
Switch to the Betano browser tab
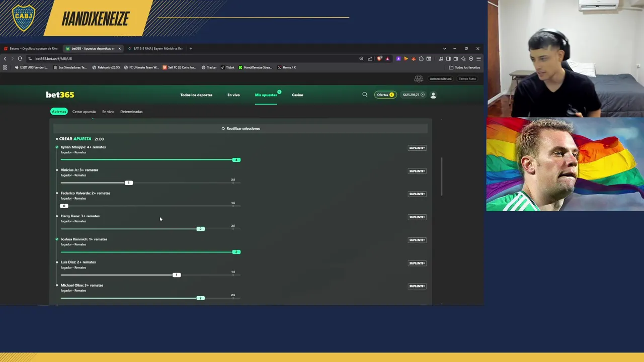point(31,49)
